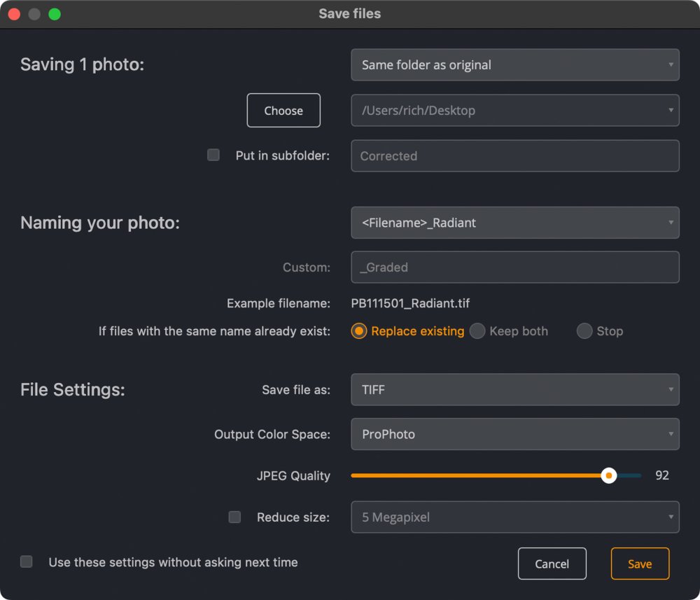700x600 pixels.
Task: Click the JPEG Quality slider handle
Action: click(x=609, y=475)
